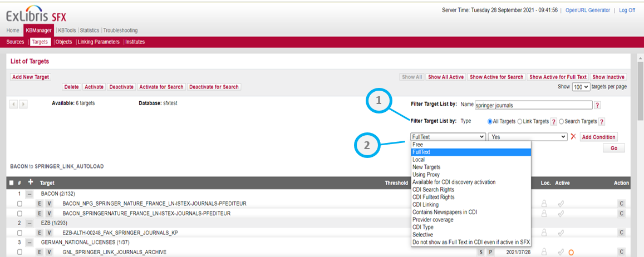Image resolution: width=644 pixels, height=257 pixels.
Task: Select All Targets radio button
Action: click(490, 121)
